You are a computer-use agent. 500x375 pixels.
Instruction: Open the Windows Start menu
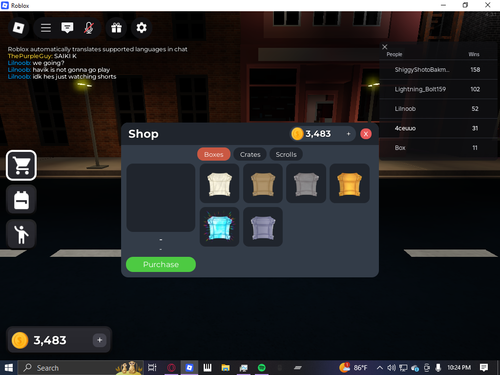tap(8, 368)
